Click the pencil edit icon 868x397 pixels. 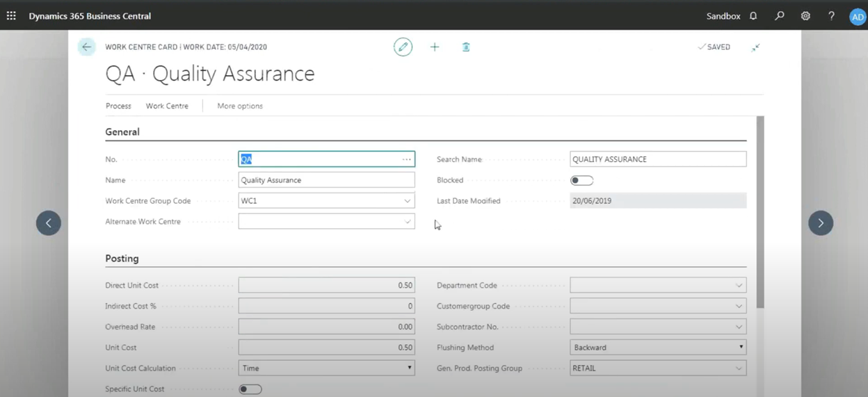pyautogui.click(x=403, y=47)
